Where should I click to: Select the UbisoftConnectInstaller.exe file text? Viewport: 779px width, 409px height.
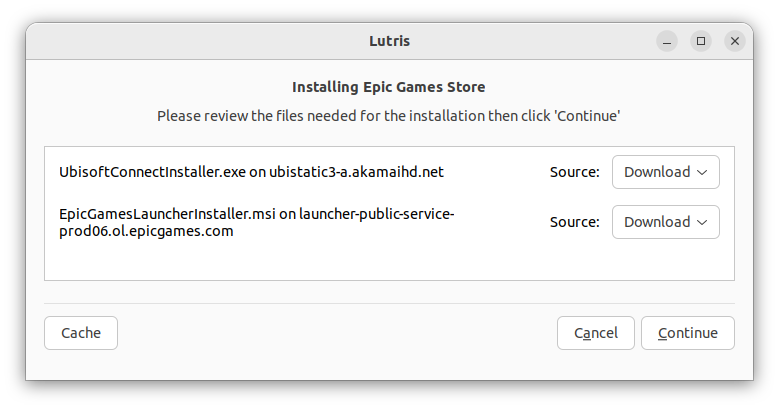coord(251,172)
